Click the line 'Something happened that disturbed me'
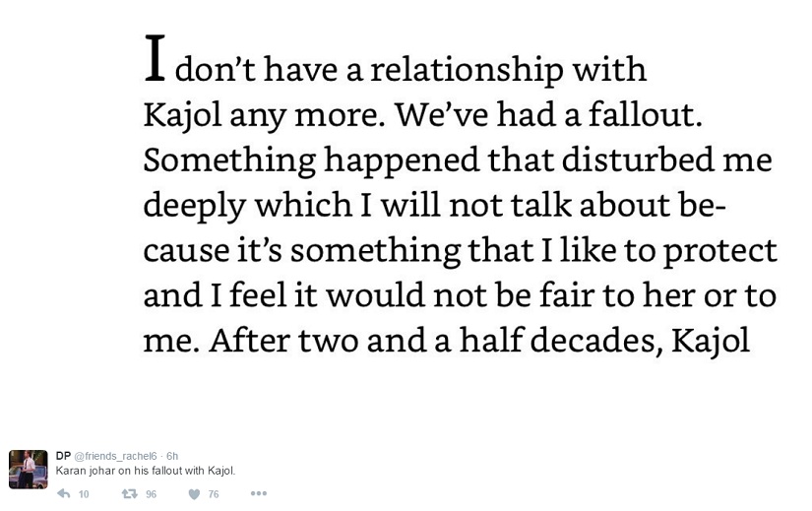 coord(458,160)
